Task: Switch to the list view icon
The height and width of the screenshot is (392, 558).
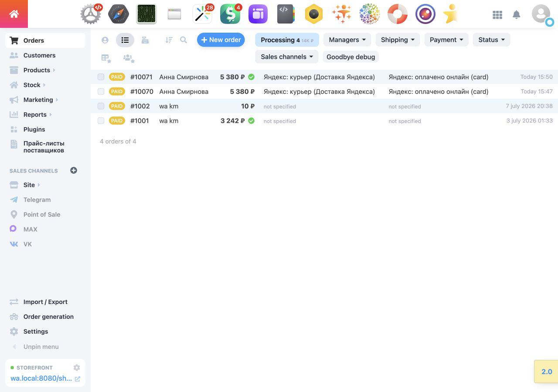Action: 125,40
